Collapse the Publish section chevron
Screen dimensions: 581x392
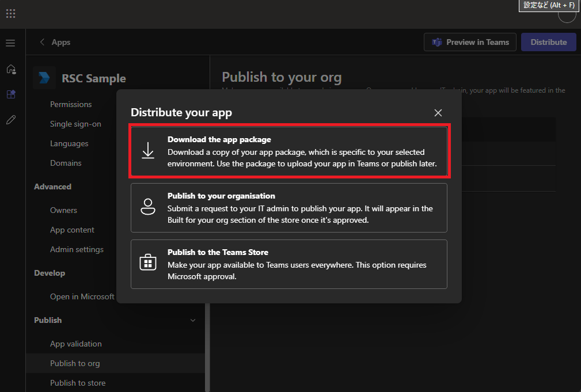pos(193,320)
